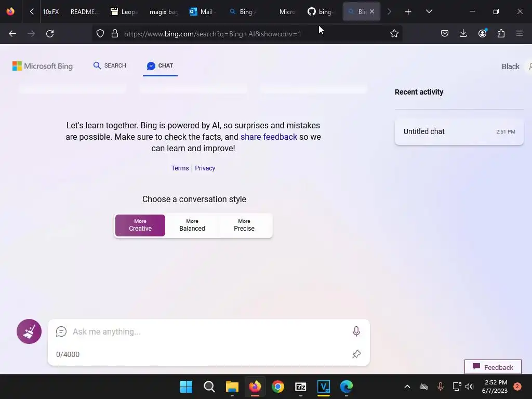Bookmark this page with the star
532x399 pixels.
click(x=394, y=33)
